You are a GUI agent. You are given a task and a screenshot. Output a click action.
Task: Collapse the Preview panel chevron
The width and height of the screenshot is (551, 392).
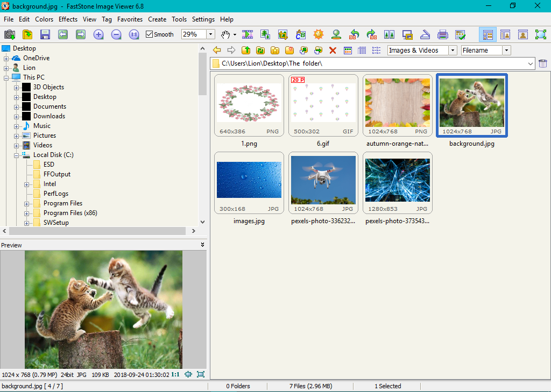point(202,245)
